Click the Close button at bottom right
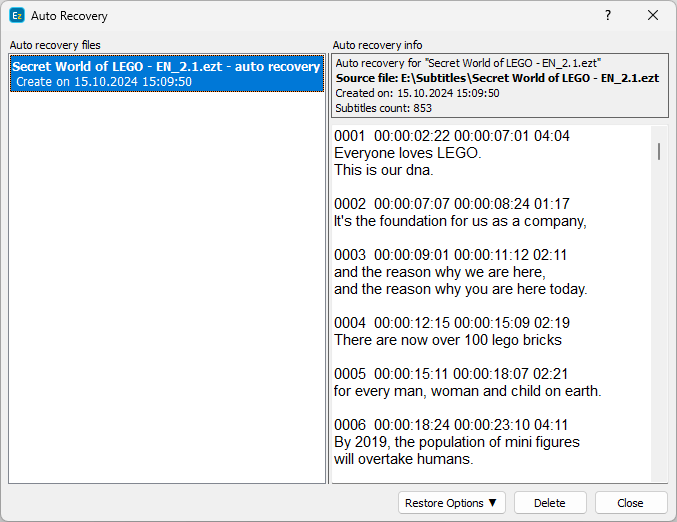The image size is (677, 522). (630, 503)
